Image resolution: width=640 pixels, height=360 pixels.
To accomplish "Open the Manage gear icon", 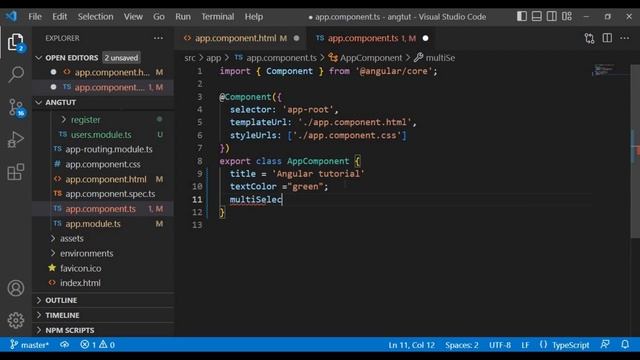I will pyautogui.click(x=16, y=320).
